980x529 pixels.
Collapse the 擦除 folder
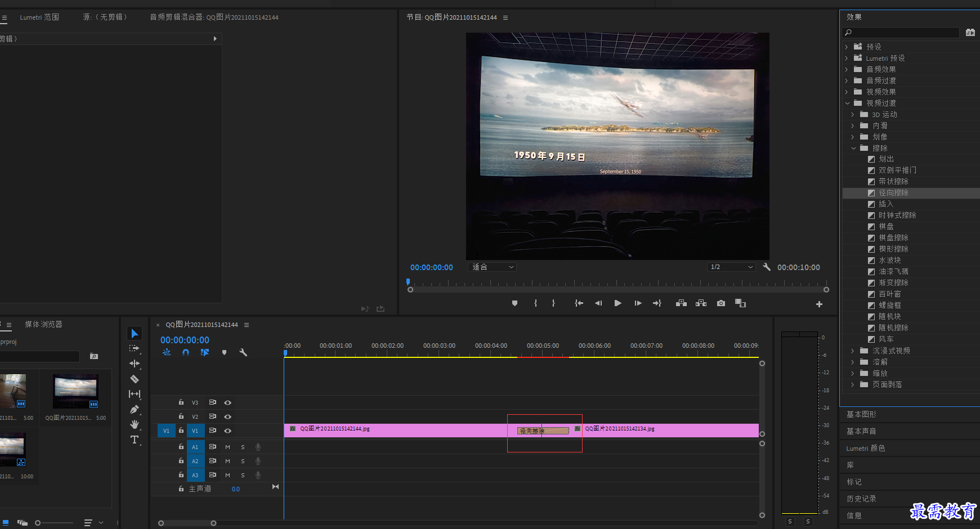(853, 148)
